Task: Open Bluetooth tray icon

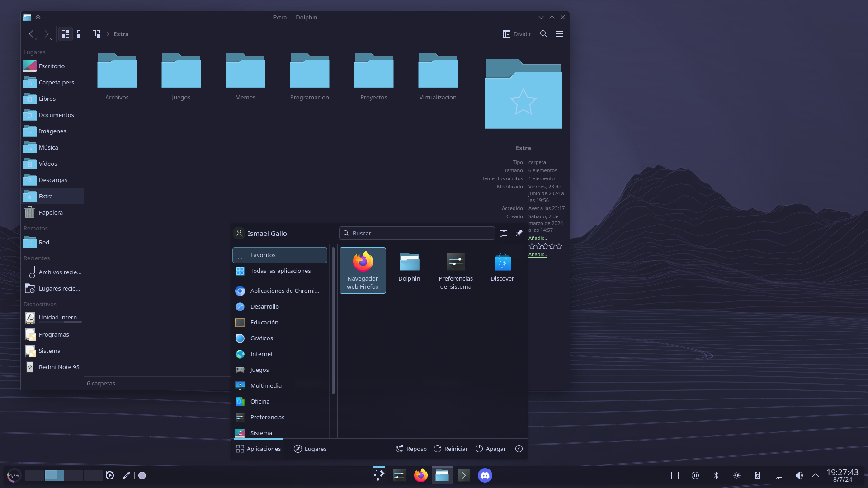Action: (x=716, y=475)
